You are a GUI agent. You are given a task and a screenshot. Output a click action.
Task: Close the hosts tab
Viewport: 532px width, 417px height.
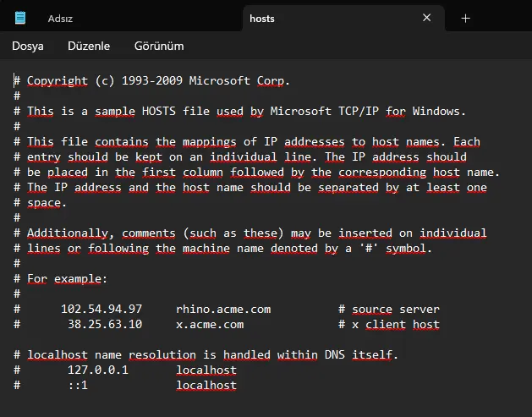click(x=426, y=18)
